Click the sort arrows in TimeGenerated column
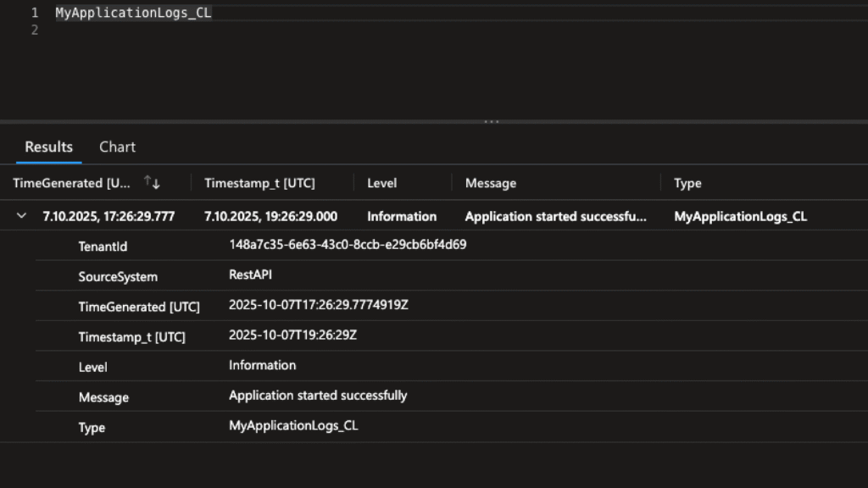Image resolution: width=868 pixels, height=488 pixels. coord(153,183)
